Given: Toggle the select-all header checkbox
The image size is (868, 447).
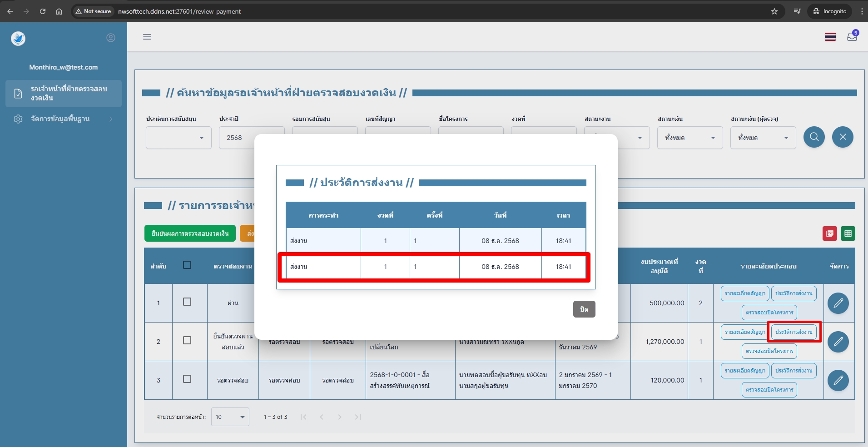Looking at the screenshot, I should coord(187,265).
